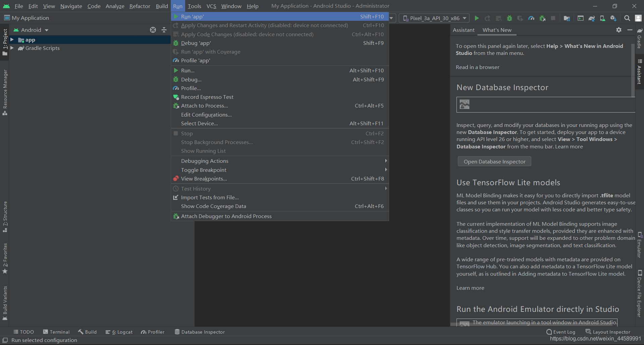Open SDK Manager toolbar icon
The width and height of the screenshot is (644, 345).
pos(613,18)
